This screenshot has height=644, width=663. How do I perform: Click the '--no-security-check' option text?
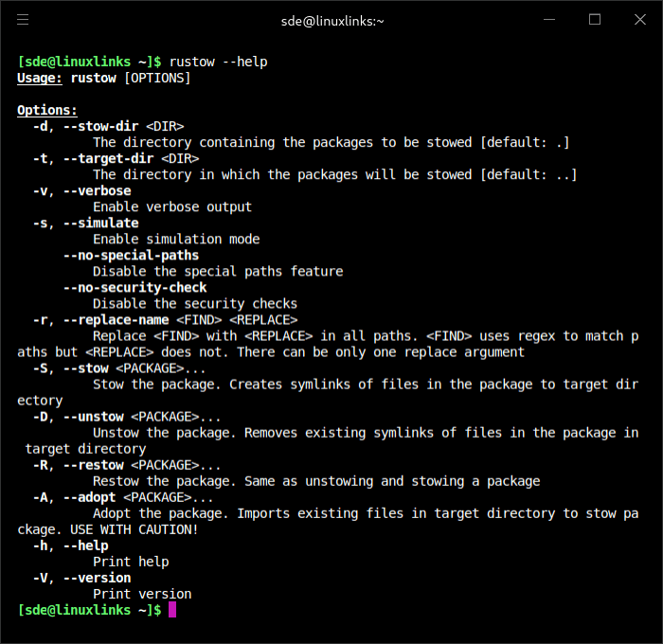pyautogui.click(x=134, y=287)
